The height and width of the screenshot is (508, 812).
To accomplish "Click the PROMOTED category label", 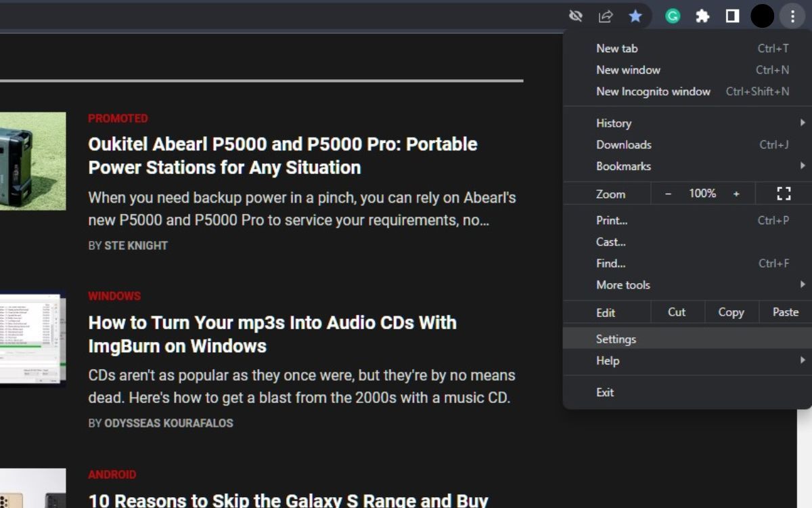I will tap(118, 119).
